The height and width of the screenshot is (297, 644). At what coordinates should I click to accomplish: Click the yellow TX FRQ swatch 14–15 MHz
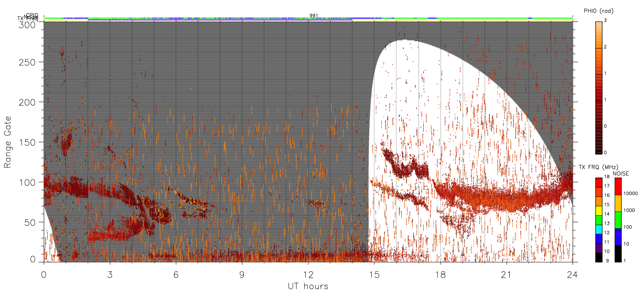598,211
